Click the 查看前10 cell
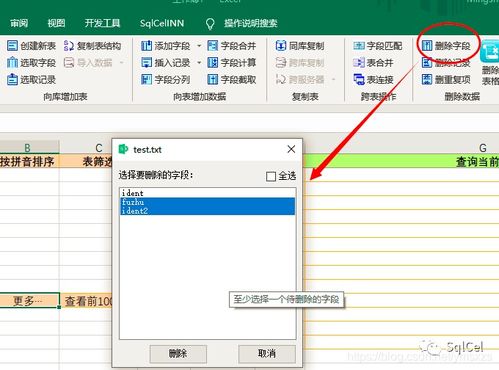The width and height of the screenshot is (499, 370). pyautogui.click(x=86, y=301)
